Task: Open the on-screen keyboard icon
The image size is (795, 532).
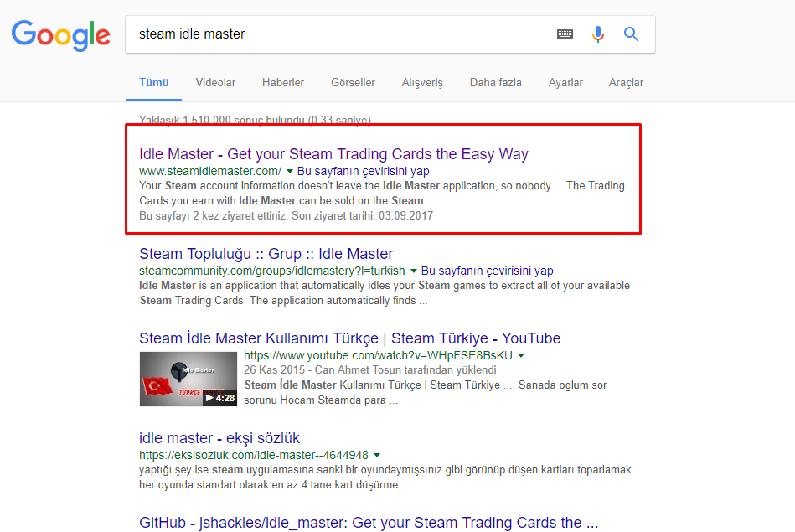Action: (565, 34)
